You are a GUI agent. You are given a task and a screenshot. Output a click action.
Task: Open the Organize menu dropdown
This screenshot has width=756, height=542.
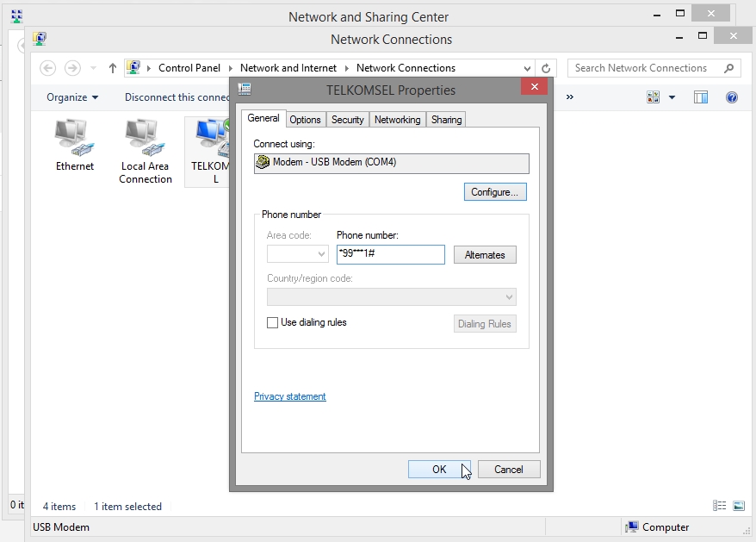(x=72, y=97)
